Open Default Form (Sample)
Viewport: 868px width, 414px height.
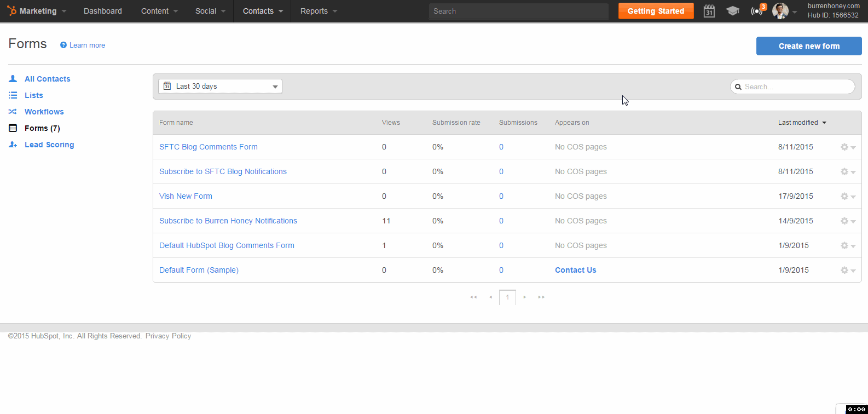pos(199,270)
